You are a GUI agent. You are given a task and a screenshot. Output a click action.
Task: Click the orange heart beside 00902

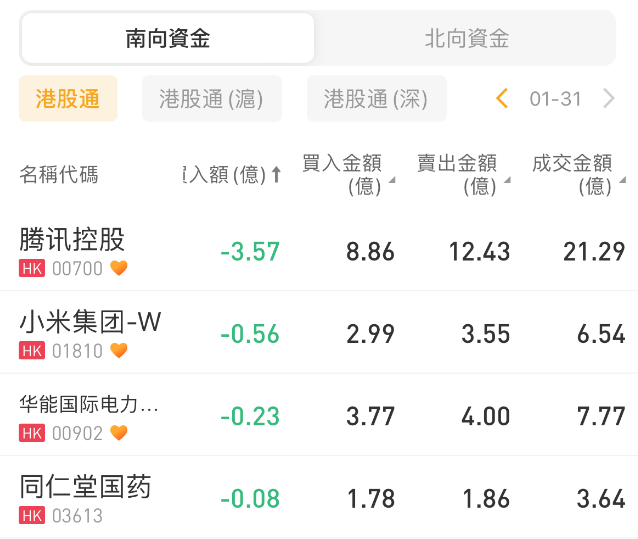pos(119,432)
